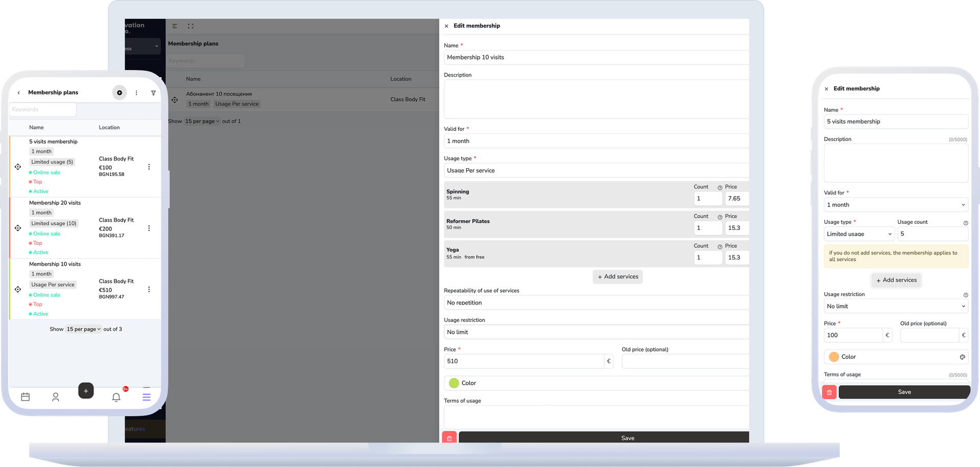The image size is (980, 467).
Task: Click the green Color swatch in desktop form
Action: pos(454,383)
